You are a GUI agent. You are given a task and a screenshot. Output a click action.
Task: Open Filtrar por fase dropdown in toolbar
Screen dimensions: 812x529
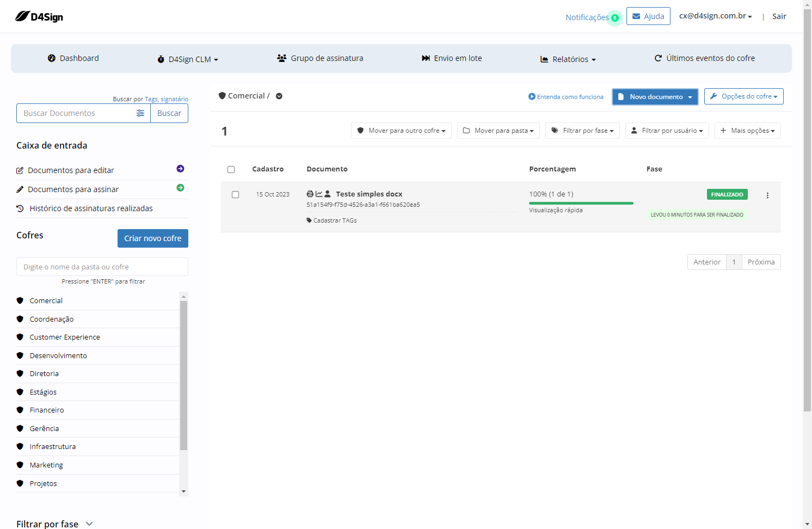[582, 131]
